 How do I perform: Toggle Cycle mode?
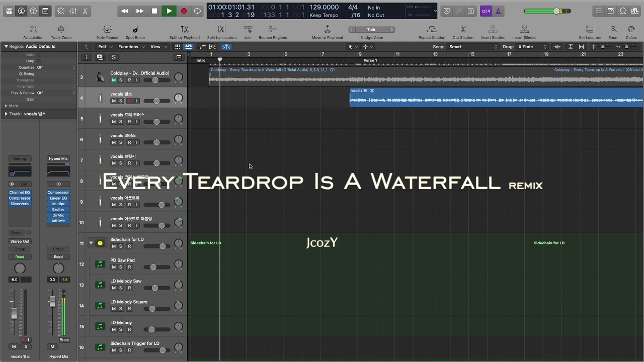click(x=198, y=11)
